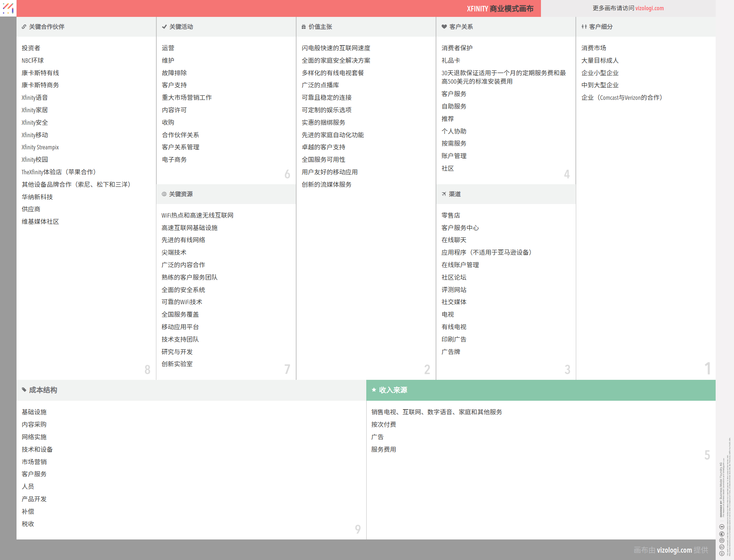The width and height of the screenshot is (734, 560).
Task: Click the tag icon beside 成本结构
Action: [24, 390]
